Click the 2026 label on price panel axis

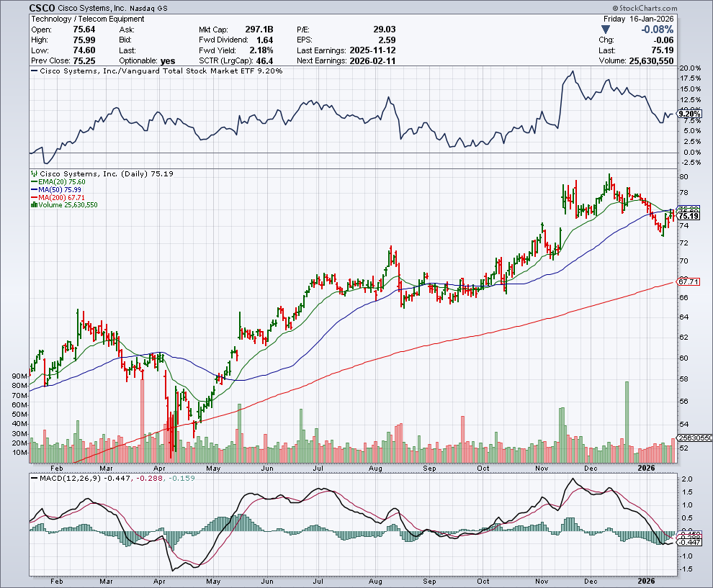[x=646, y=468]
